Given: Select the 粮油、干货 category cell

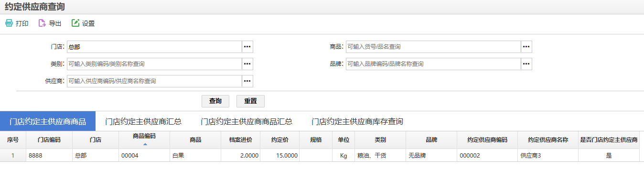Looking at the screenshot, I should click(x=380, y=155).
